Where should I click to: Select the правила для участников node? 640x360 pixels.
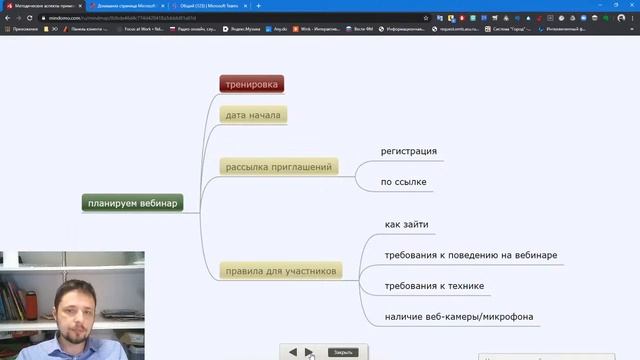tap(281, 271)
